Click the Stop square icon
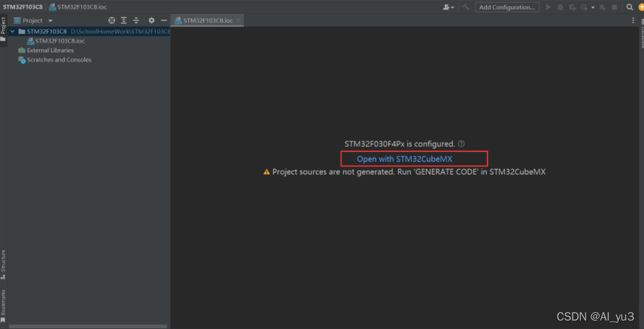This screenshot has width=644, height=329. (615, 7)
